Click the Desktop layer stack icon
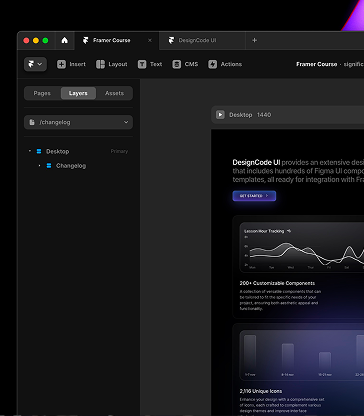The width and height of the screenshot is (364, 416). click(x=39, y=151)
